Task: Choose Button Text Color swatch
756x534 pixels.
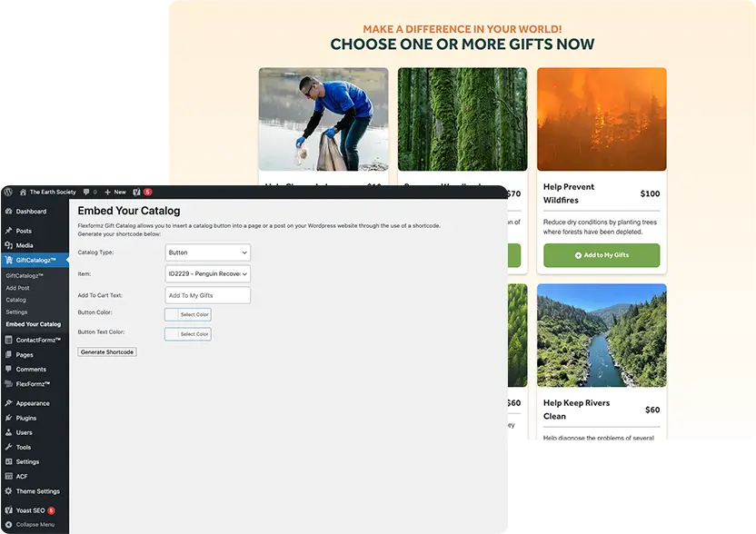Action: click(188, 334)
